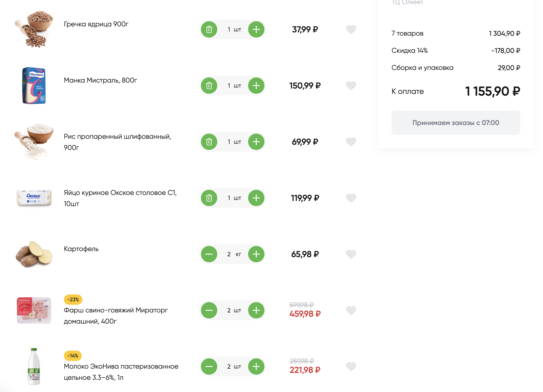
Task: Add one more Манка Мистраль
Action: (256, 86)
